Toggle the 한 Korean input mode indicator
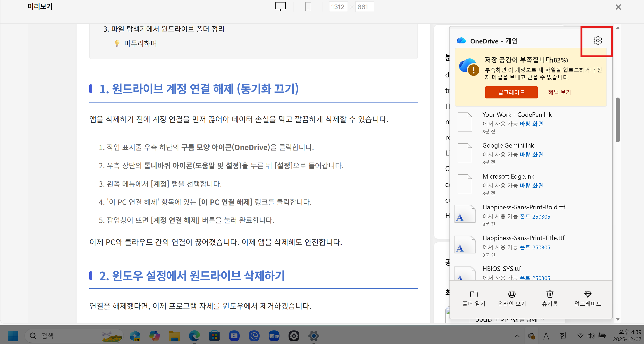Screen dimensions: 644x344 (563, 336)
